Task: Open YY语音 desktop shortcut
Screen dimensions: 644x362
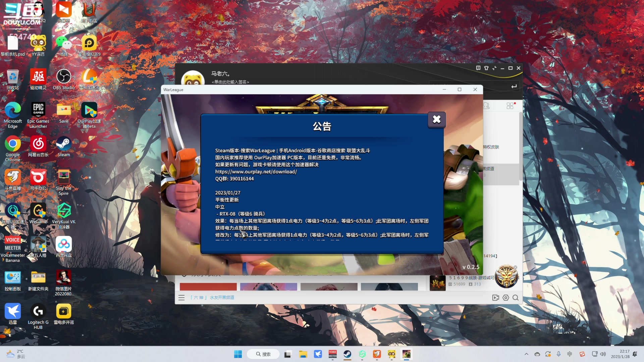Action: coord(38,46)
